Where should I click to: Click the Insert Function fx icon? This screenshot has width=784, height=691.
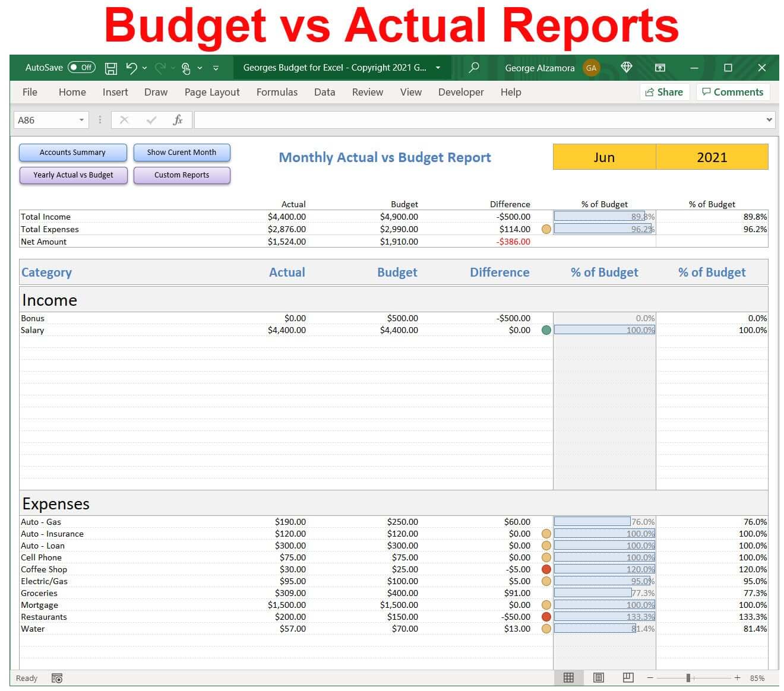pyautogui.click(x=177, y=120)
